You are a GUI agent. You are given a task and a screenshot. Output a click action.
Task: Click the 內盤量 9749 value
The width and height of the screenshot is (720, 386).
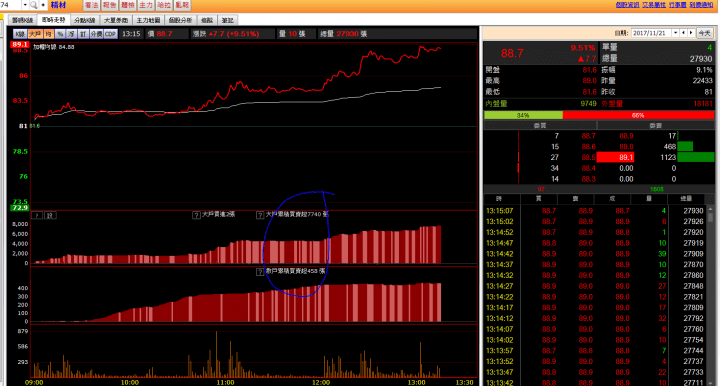[x=588, y=104]
